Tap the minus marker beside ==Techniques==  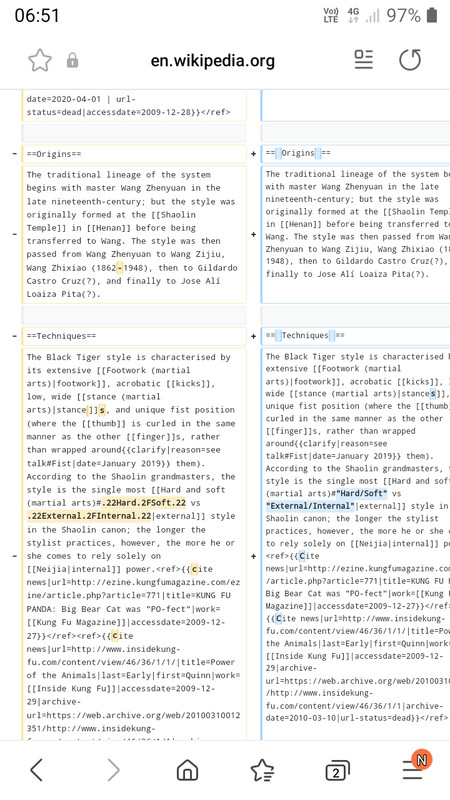tap(14, 336)
